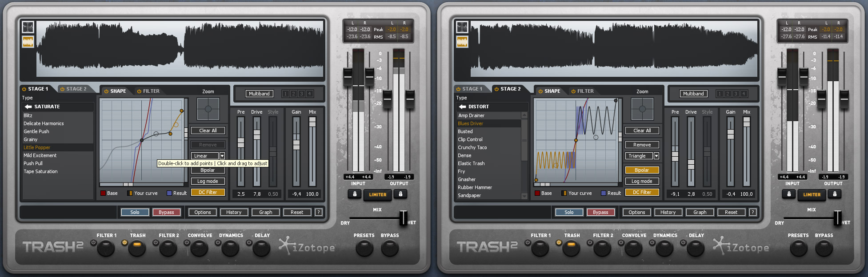The image size is (868, 277).
Task: Toggle STAGE 1 power button in Distort window
Action: [x=458, y=89]
